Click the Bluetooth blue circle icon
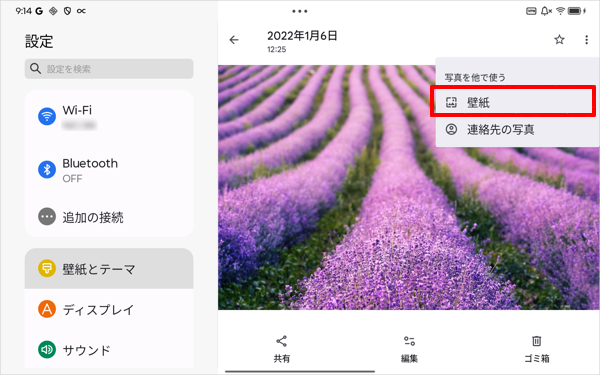 pos(47,169)
